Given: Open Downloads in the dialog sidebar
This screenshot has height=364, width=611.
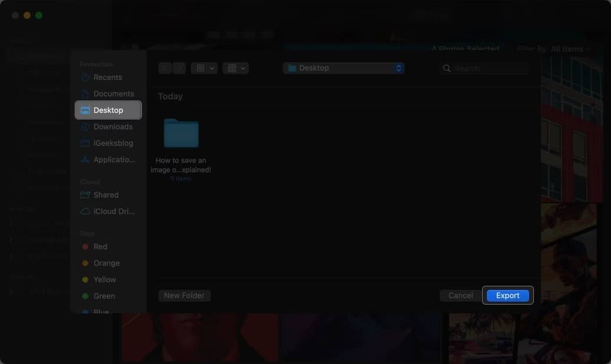Looking at the screenshot, I should coord(108,127).
